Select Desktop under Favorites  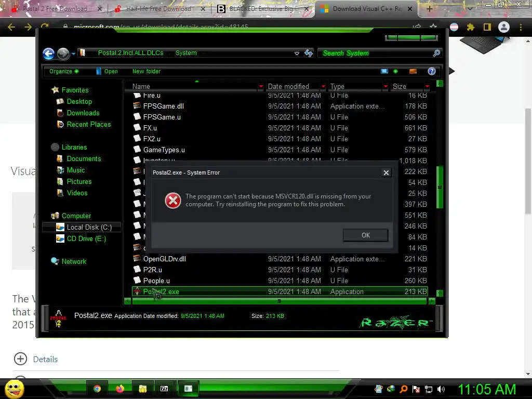79,101
